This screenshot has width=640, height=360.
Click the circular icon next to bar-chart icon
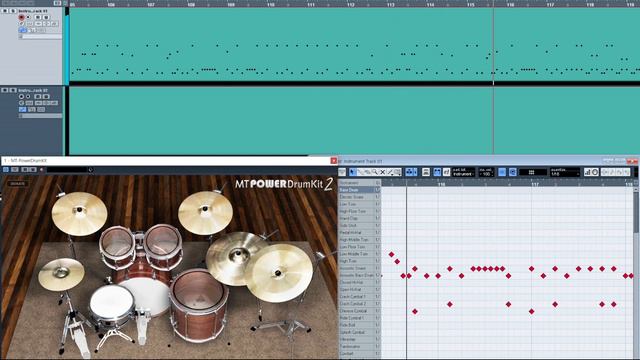point(595,172)
